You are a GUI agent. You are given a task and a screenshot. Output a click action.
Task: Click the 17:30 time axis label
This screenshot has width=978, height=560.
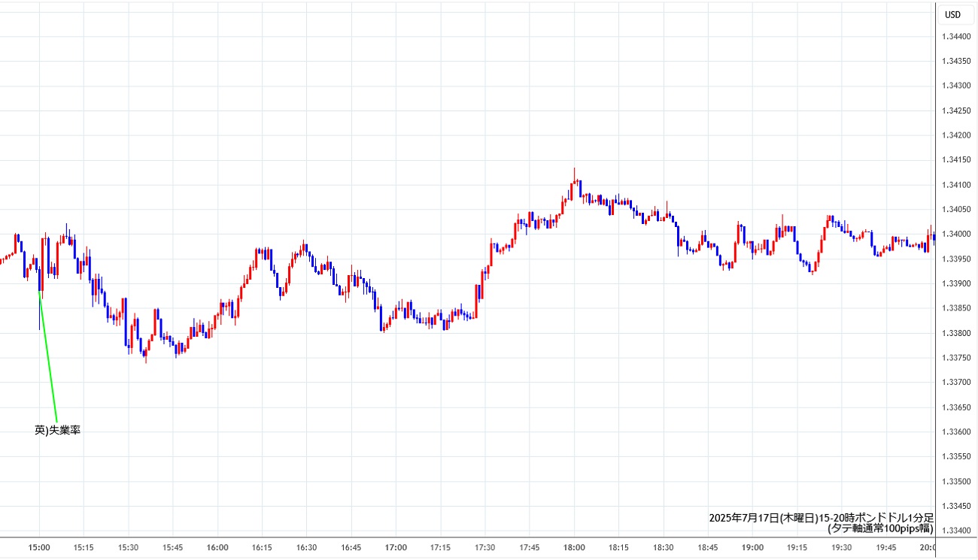[484, 548]
